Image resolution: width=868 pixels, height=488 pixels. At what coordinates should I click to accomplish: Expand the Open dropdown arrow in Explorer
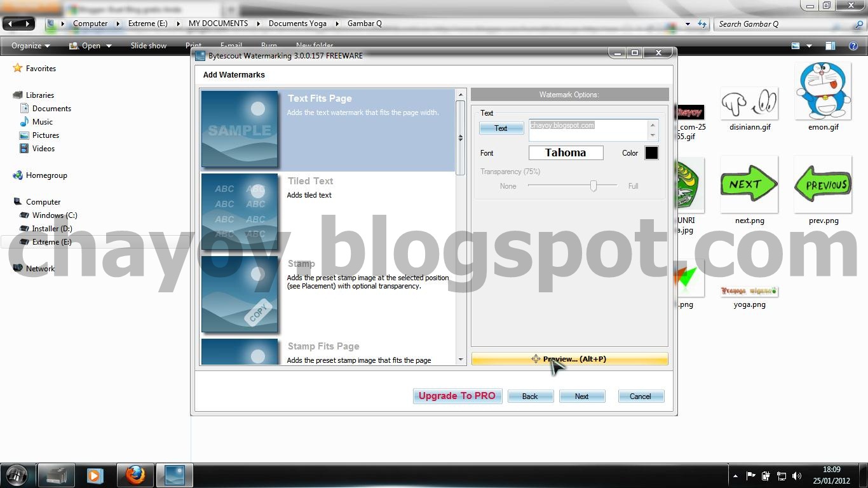point(109,46)
